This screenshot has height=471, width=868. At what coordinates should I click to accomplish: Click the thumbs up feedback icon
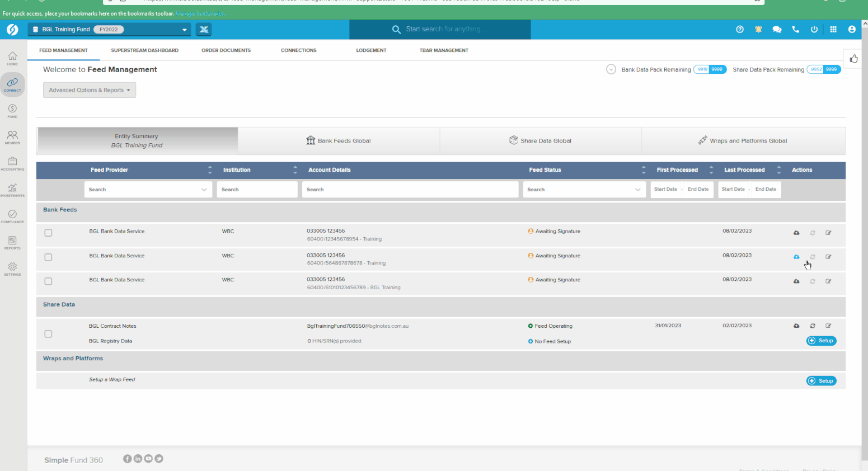coord(853,59)
